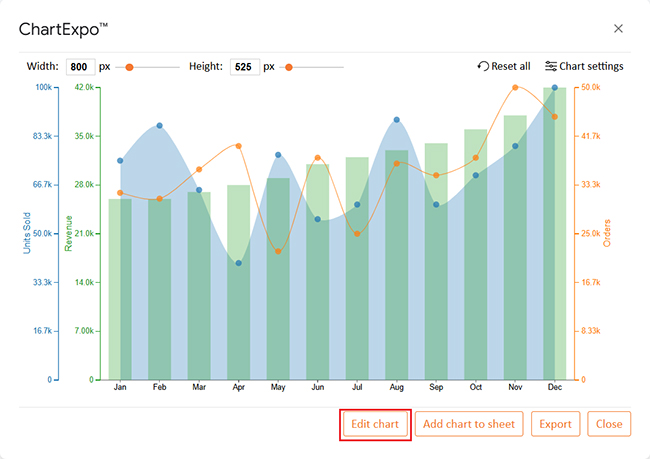Select the Revenue axis label
The height and width of the screenshot is (459, 650).
[69, 232]
